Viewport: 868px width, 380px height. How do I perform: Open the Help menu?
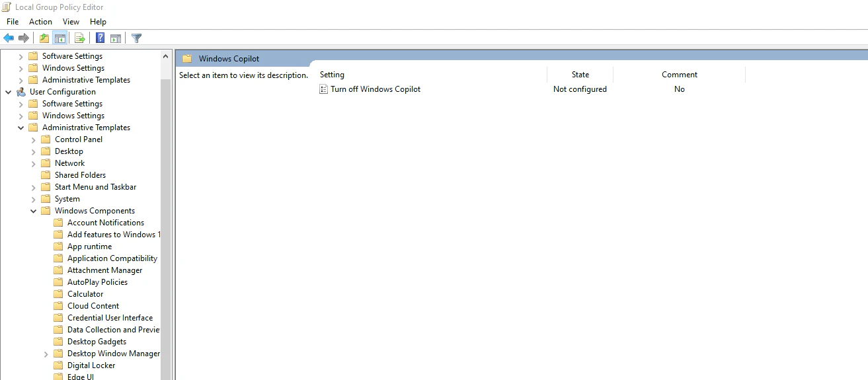(x=98, y=22)
